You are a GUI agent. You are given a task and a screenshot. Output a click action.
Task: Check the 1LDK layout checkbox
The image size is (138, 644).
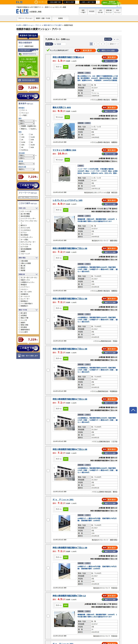click(x=30, y=137)
